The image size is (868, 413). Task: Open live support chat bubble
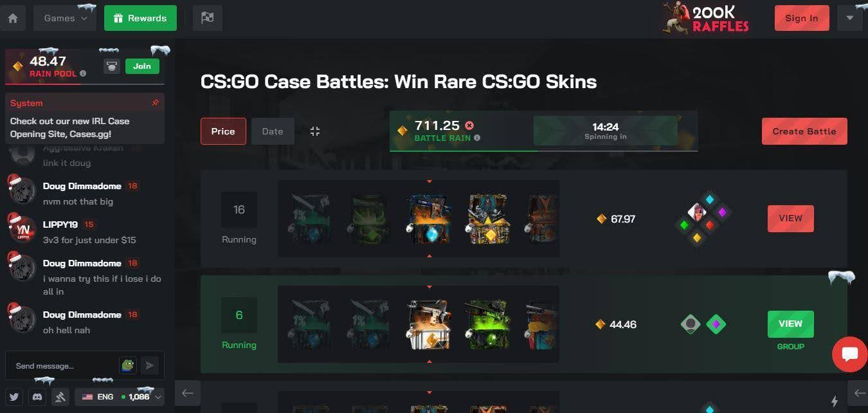(x=849, y=354)
